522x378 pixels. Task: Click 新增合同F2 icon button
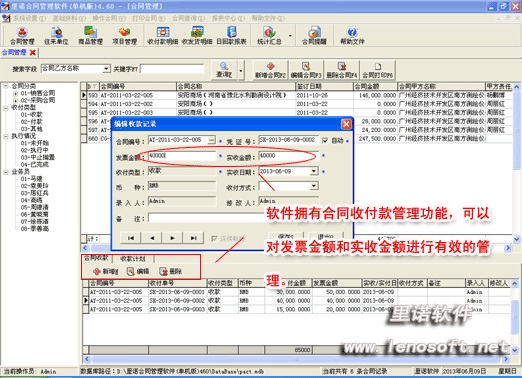click(270, 70)
